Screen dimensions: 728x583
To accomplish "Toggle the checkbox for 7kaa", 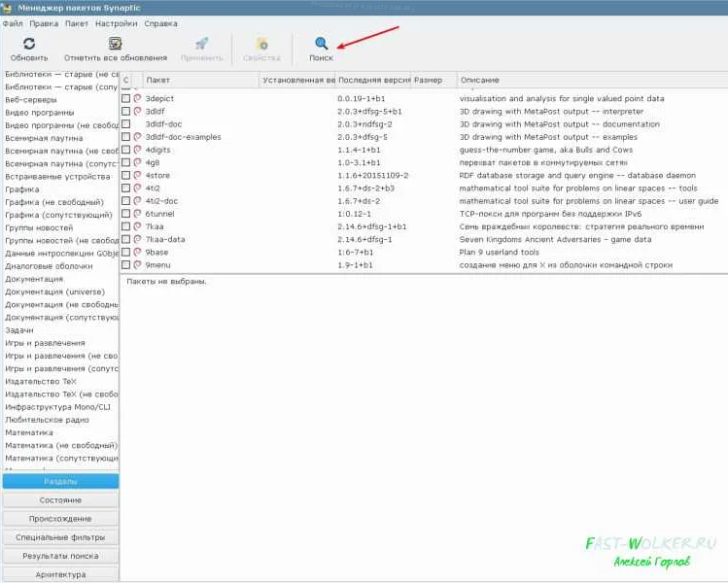I will pyautogui.click(x=125, y=226).
